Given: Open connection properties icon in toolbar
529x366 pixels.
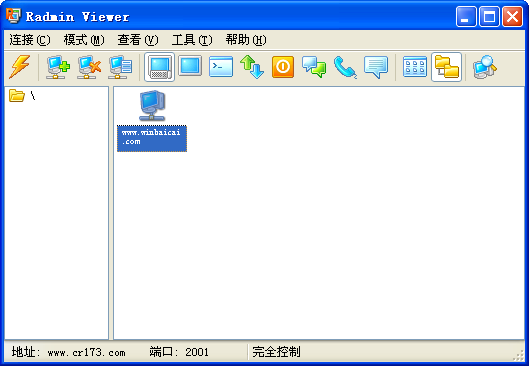Looking at the screenshot, I should [120, 66].
